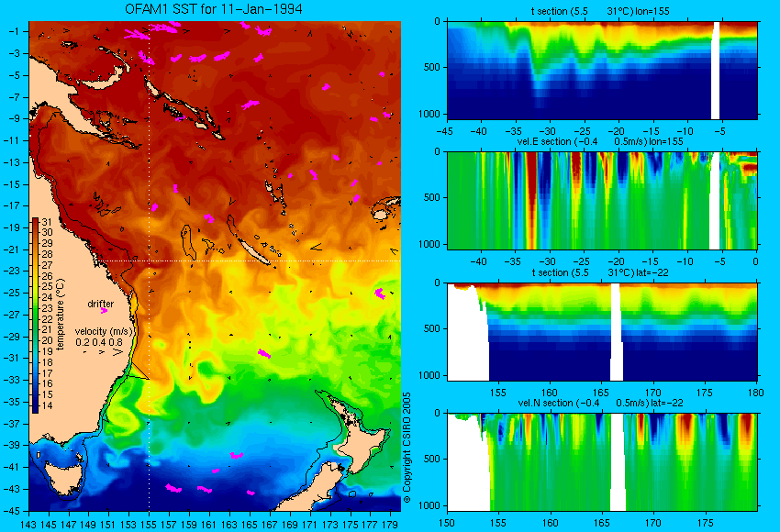
Task: Click the "drifter" legend label
Action: [101, 304]
